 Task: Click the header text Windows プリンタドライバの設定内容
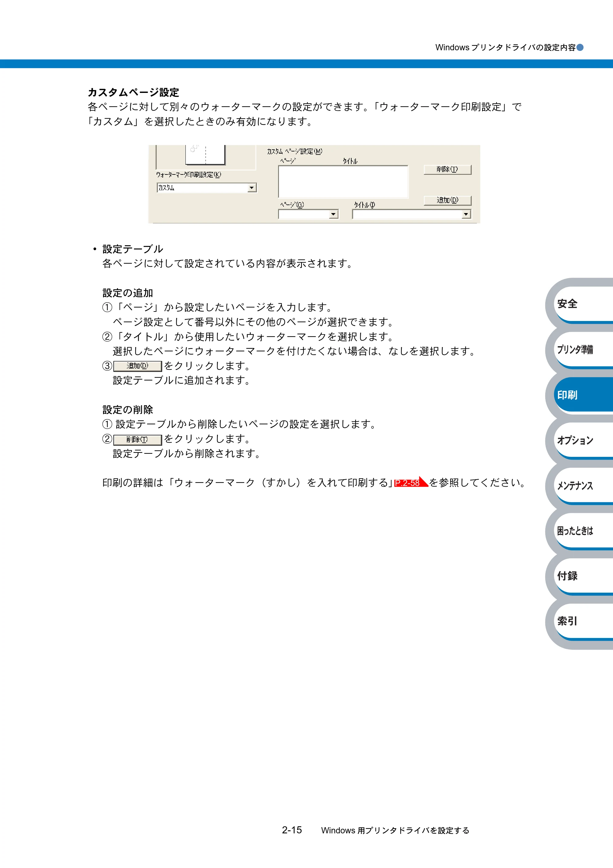coord(505,48)
